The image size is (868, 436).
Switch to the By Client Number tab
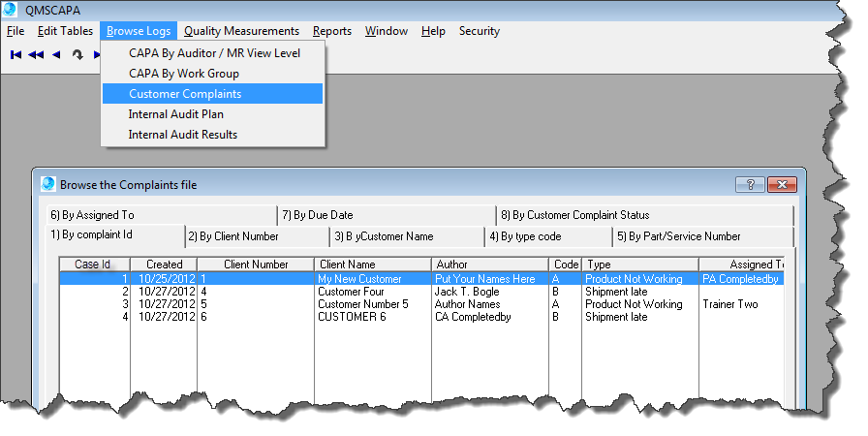click(233, 236)
